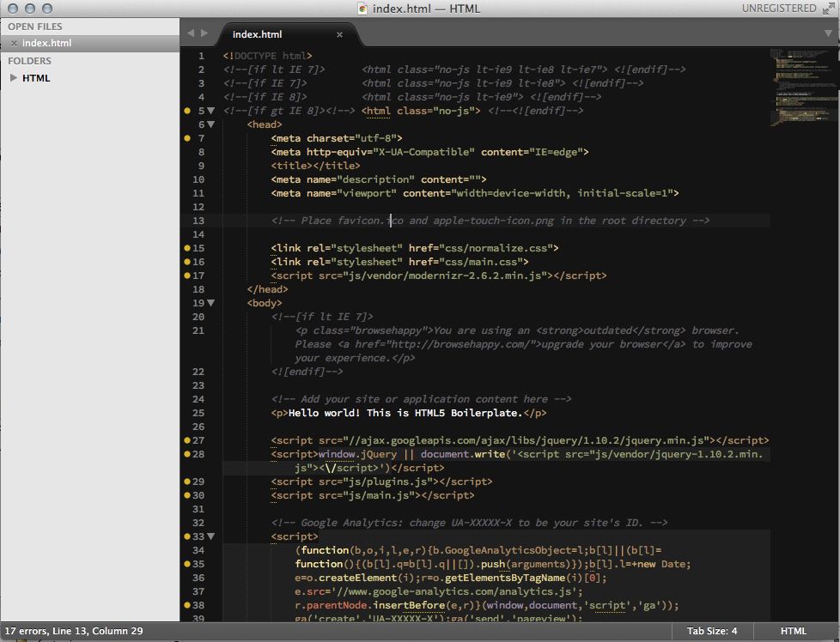
Task: Click the error marker dot on line 5
Action: point(187,111)
